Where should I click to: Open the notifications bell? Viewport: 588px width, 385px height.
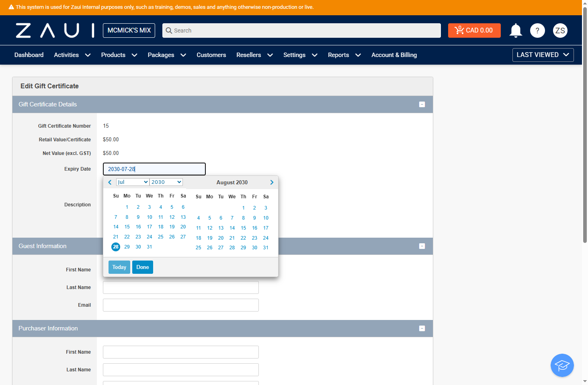tap(516, 31)
